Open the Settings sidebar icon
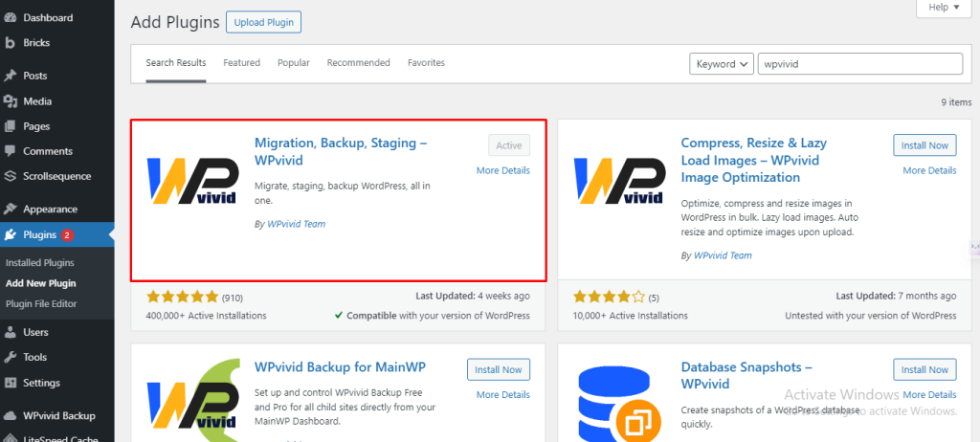The width and height of the screenshot is (980, 442). tap(10, 383)
